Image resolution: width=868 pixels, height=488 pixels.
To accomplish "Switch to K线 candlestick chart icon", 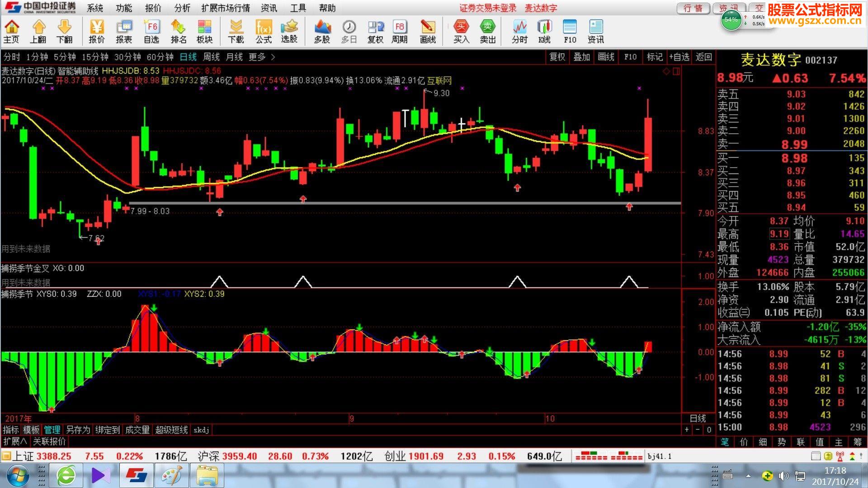I will 544,32.
